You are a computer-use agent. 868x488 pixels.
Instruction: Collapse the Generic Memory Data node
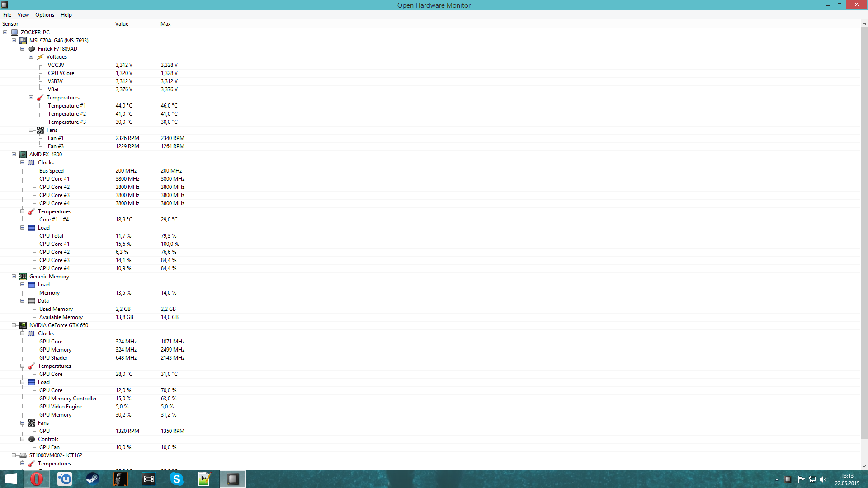(x=23, y=301)
